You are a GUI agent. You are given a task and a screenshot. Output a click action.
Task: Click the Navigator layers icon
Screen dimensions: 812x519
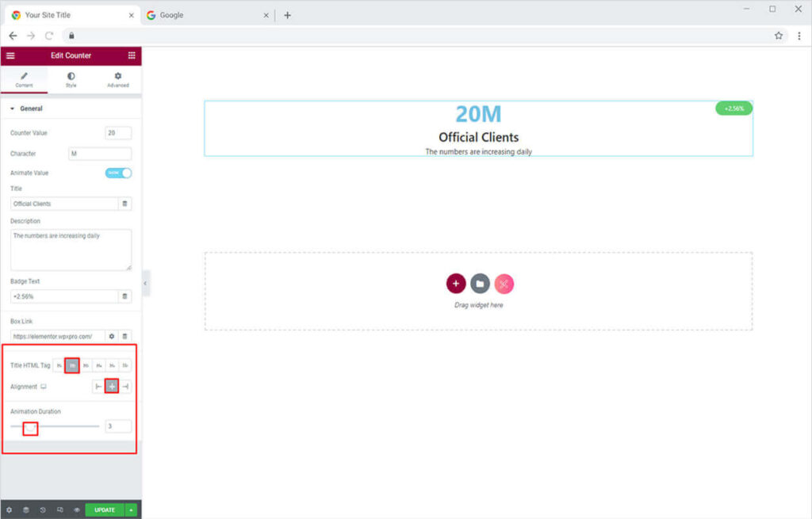[x=25, y=510]
